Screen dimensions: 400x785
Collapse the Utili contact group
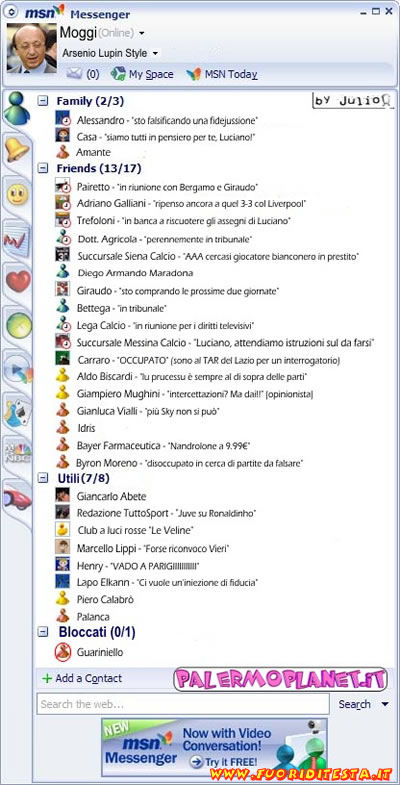pos(44,478)
